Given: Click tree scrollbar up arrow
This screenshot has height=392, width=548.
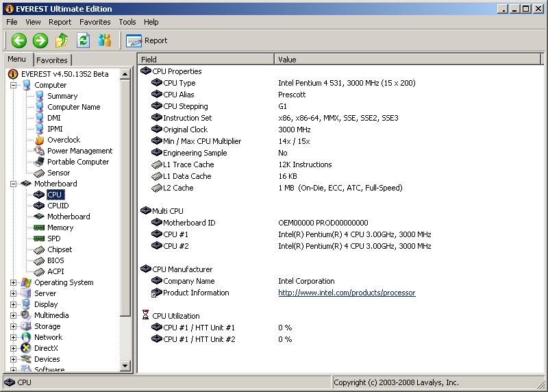Looking at the screenshot, I should pos(125,74).
